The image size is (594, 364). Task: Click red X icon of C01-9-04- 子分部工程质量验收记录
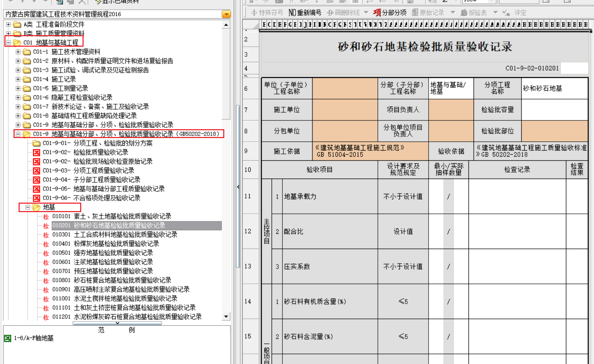[x=37, y=180]
